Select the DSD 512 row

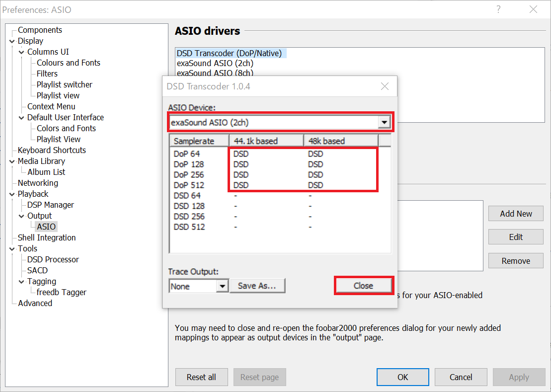(280, 227)
